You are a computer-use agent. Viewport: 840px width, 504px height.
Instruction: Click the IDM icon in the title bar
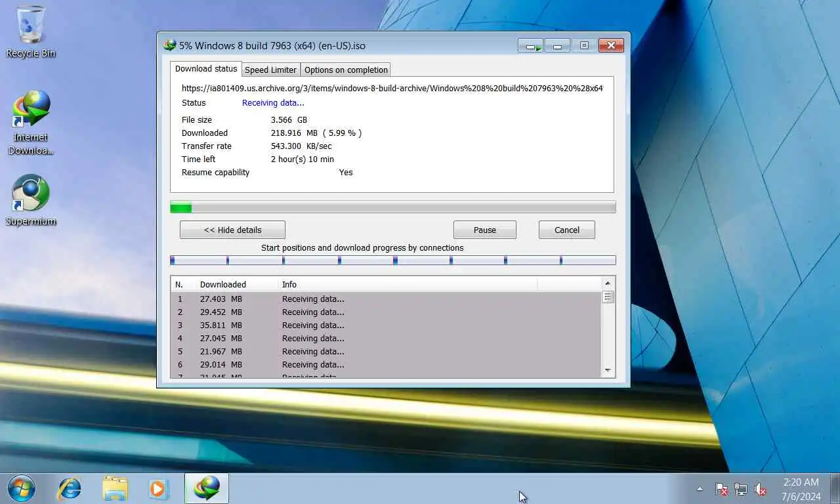click(x=170, y=45)
